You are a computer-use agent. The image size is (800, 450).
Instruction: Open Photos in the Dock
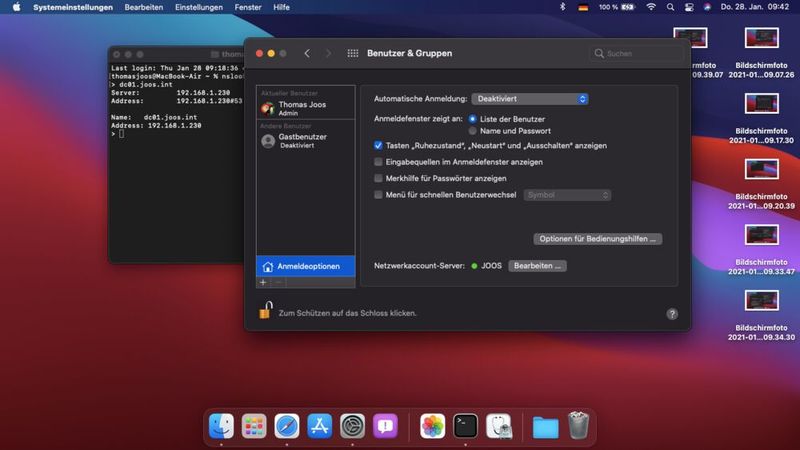pyautogui.click(x=433, y=426)
